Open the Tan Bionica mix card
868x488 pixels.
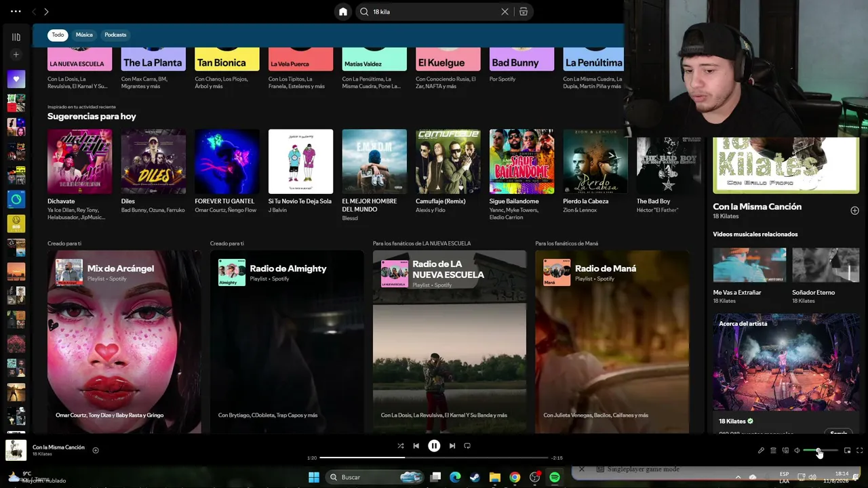click(x=226, y=68)
